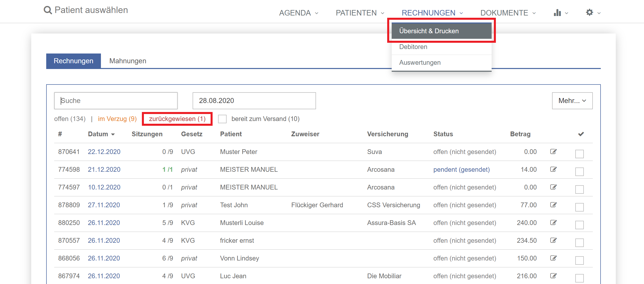Select Übersicht & Drucken menu entry
644x284 pixels.
[x=441, y=31]
